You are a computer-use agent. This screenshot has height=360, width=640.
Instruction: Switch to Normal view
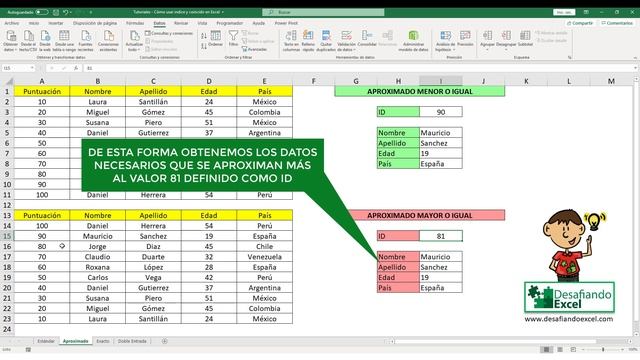[x=546, y=350]
